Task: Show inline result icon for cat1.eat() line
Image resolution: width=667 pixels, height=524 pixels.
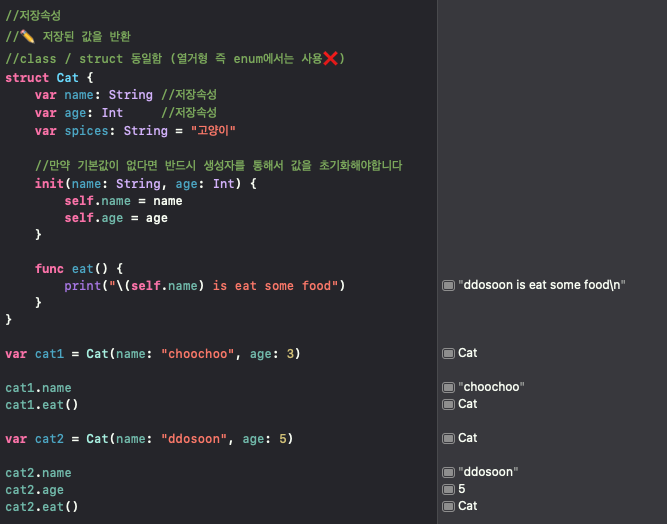Action: (x=448, y=404)
